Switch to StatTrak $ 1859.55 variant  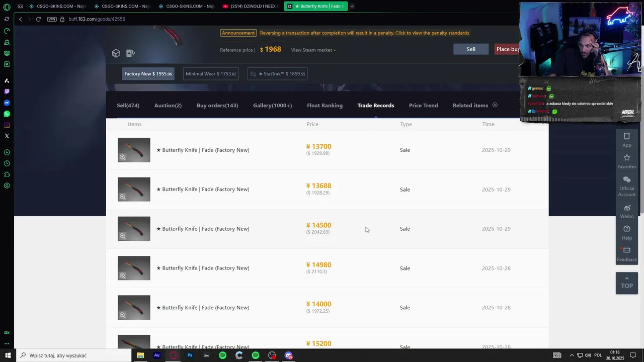[x=277, y=74]
